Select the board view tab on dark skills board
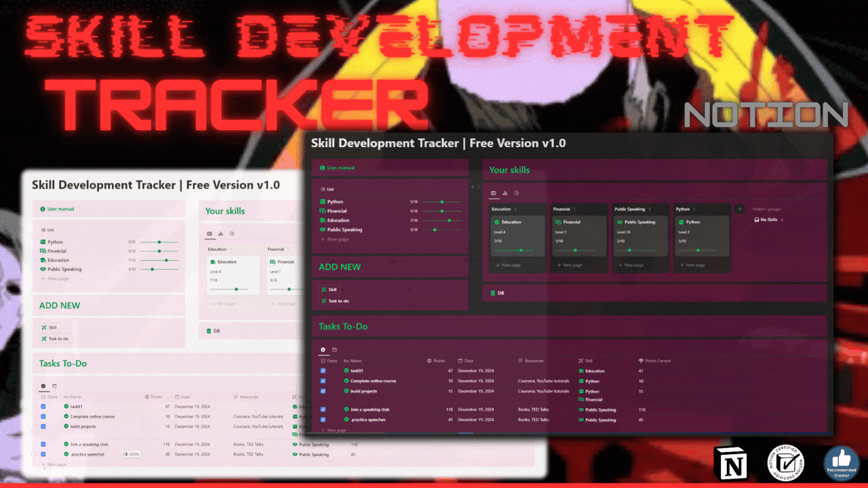The width and height of the screenshot is (868, 488). click(494, 193)
